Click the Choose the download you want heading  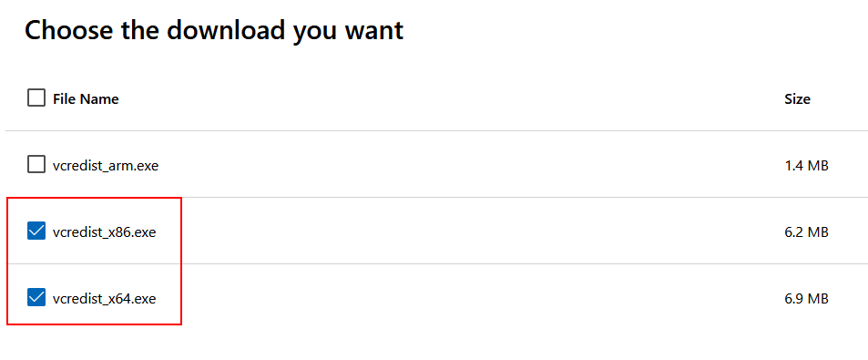click(x=214, y=30)
